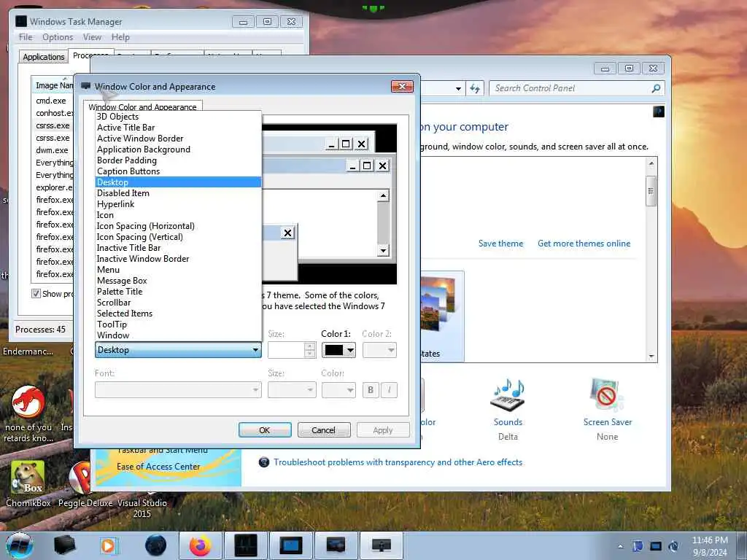Viewport: 747px width, 560px height.
Task: Pick Caption Buttons in the item list
Action: (x=179, y=171)
